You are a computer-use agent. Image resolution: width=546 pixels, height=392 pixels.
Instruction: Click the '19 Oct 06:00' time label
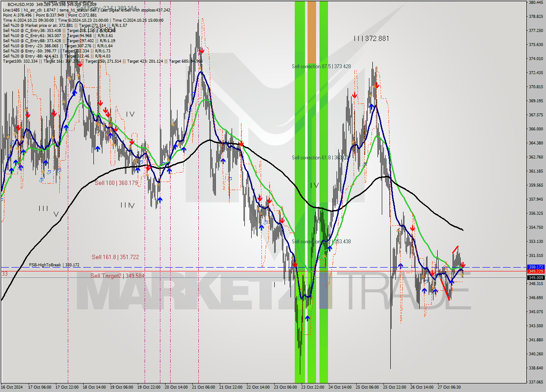(122, 387)
